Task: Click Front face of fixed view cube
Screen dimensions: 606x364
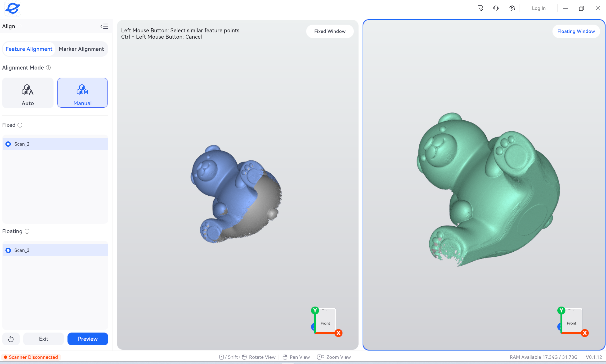Action: pos(325,321)
